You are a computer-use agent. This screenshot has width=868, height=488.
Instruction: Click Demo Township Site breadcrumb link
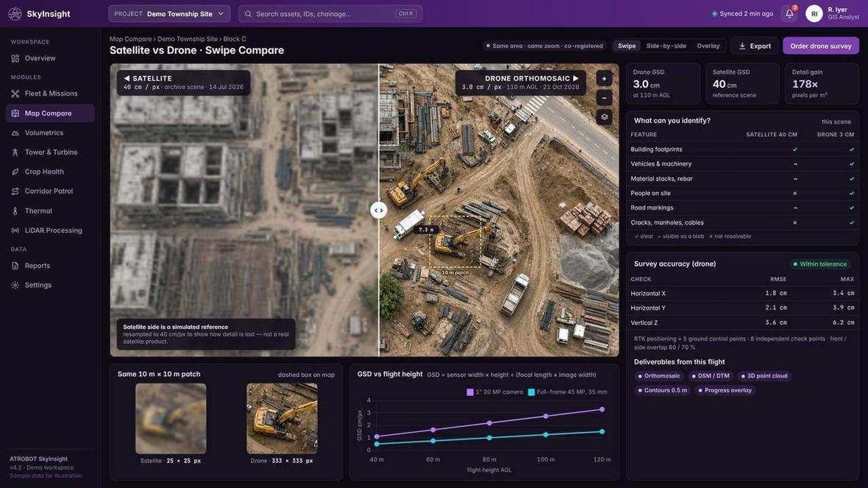[x=187, y=39]
